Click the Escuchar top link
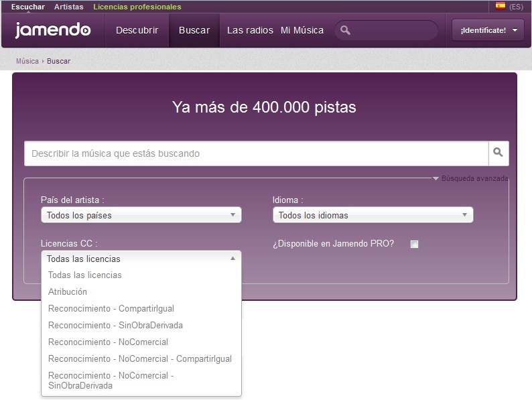The width and height of the screenshot is (532, 400). click(28, 7)
